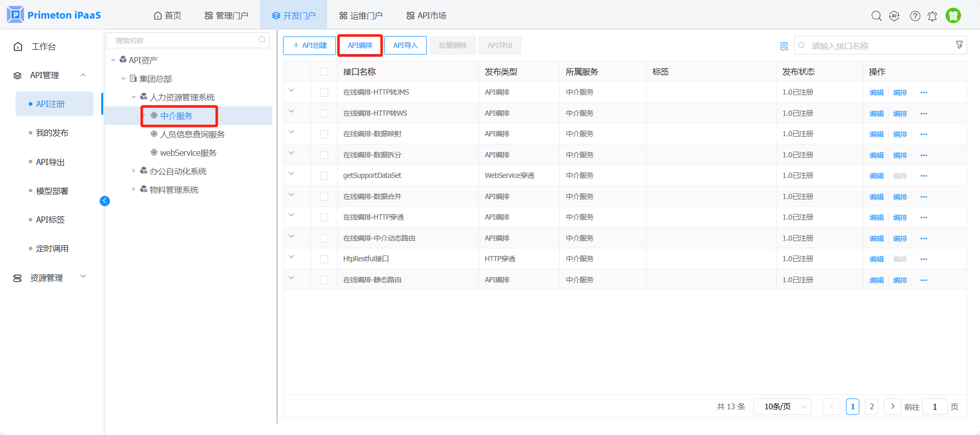Open more actions for 在线编排-HTTP转JMS row
Image resolution: width=980 pixels, height=435 pixels.
coord(924,93)
